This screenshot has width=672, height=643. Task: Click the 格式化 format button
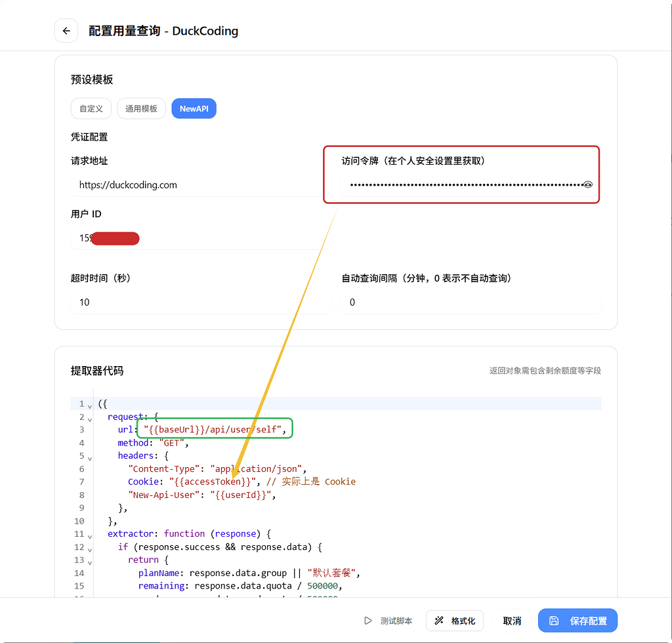pyautogui.click(x=455, y=620)
